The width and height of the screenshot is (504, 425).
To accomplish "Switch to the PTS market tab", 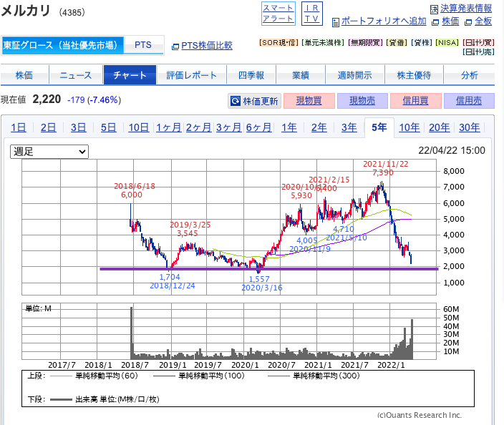I will (x=143, y=45).
